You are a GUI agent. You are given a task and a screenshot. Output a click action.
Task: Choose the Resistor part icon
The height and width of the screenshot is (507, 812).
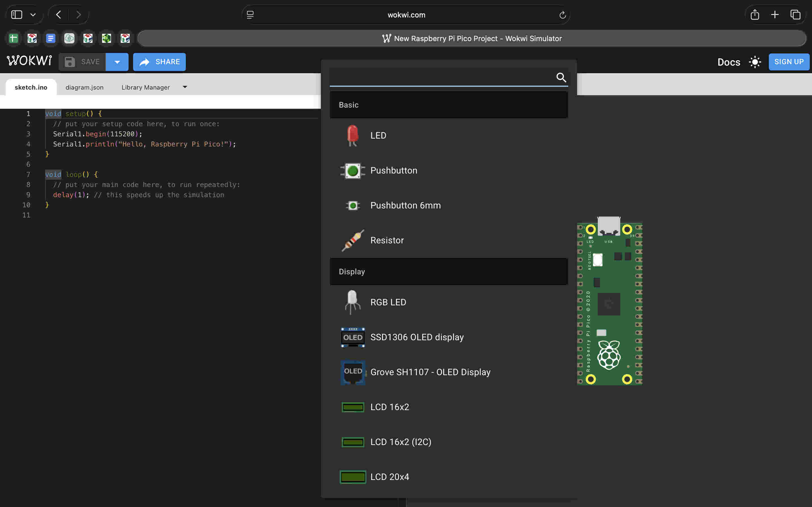click(x=352, y=241)
